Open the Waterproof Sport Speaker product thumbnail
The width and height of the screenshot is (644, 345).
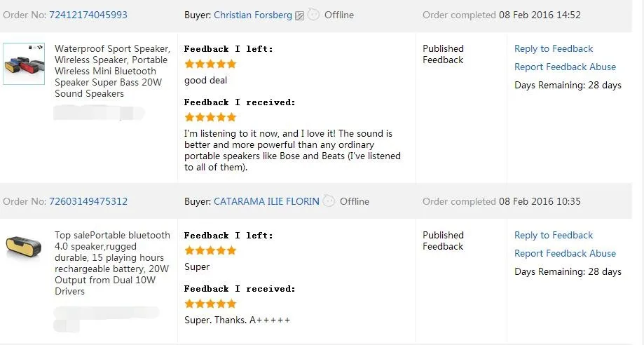pos(24,64)
